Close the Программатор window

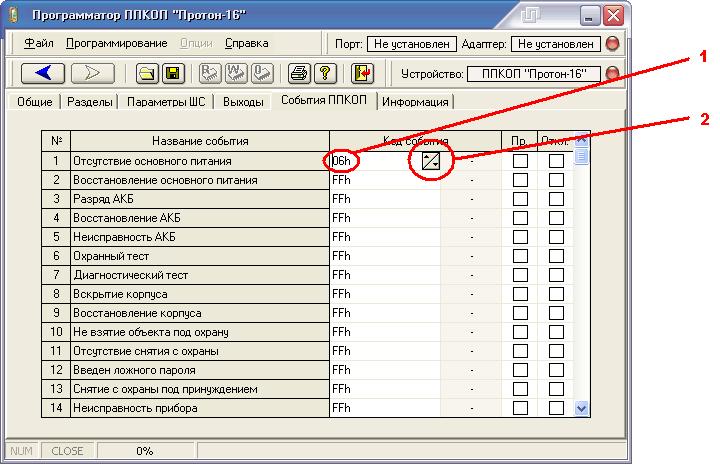613,16
